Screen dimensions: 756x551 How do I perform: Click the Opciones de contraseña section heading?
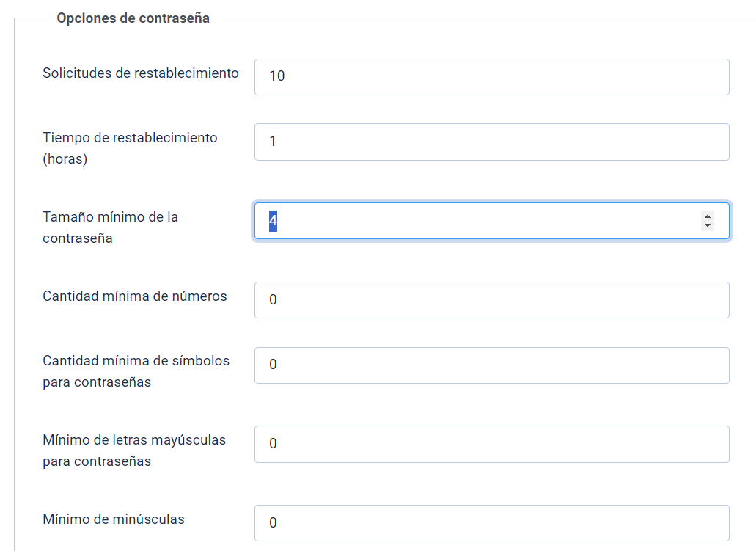click(133, 18)
